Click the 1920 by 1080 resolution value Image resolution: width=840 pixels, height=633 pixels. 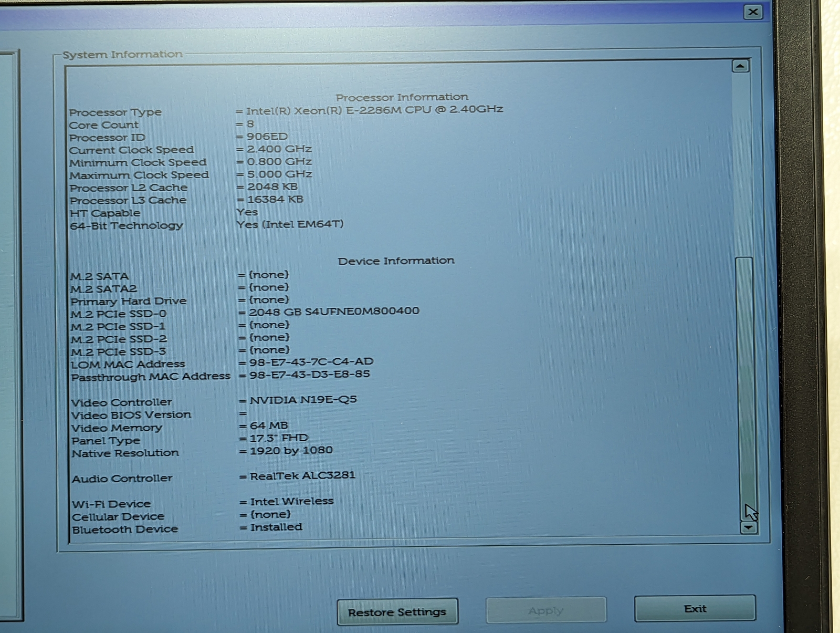(x=291, y=451)
